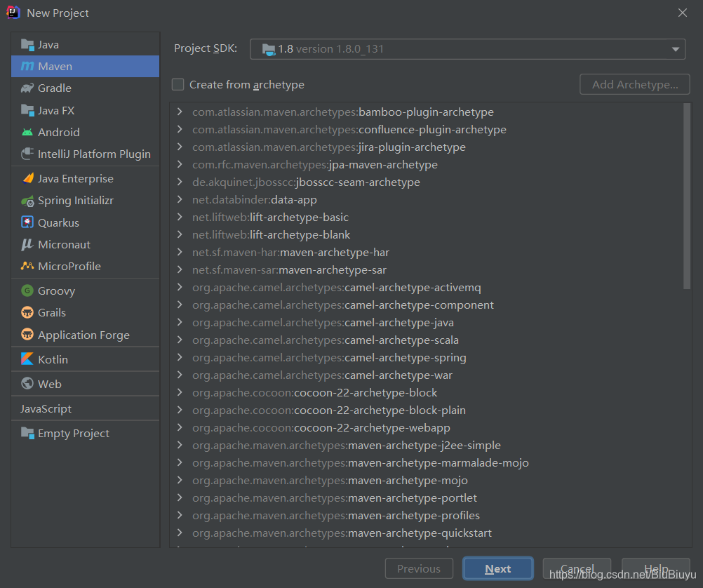Select the Quarkus project icon
This screenshot has height=588, width=703.
point(27,222)
